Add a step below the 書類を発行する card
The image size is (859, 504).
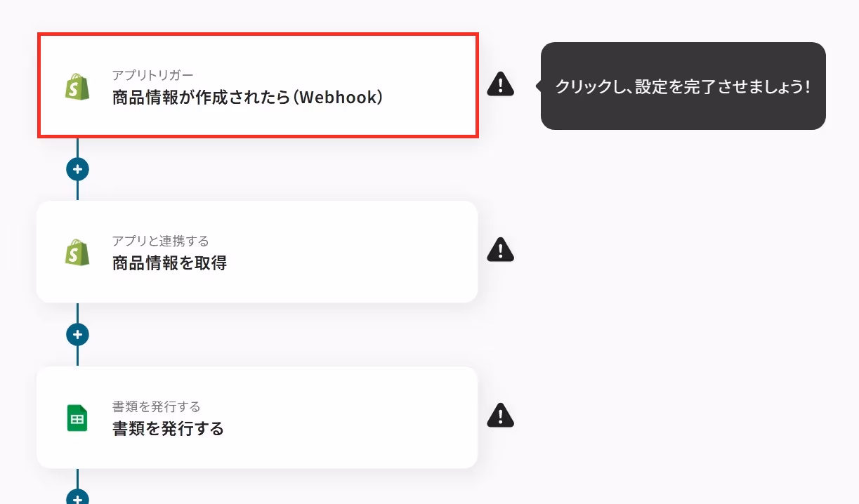click(77, 497)
